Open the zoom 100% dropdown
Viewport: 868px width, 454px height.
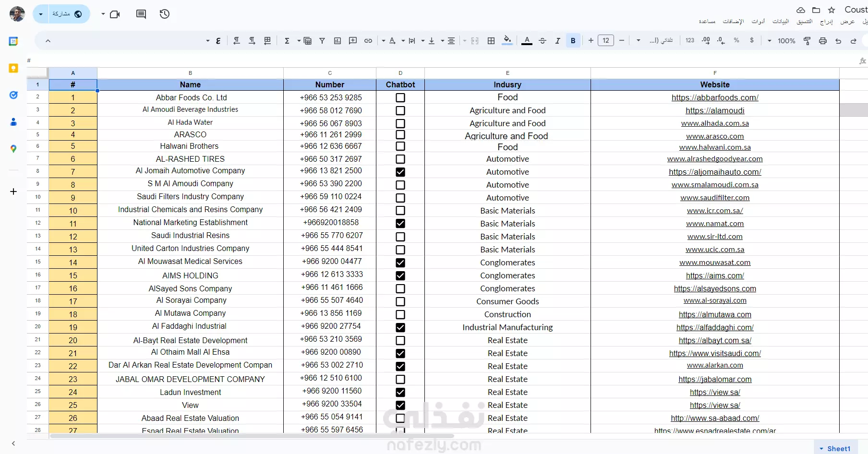click(781, 41)
